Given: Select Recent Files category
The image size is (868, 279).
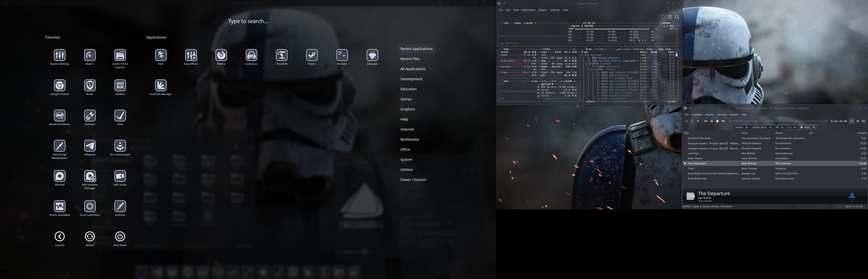Looking at the screenshot, I should click(x=410, y=59).
